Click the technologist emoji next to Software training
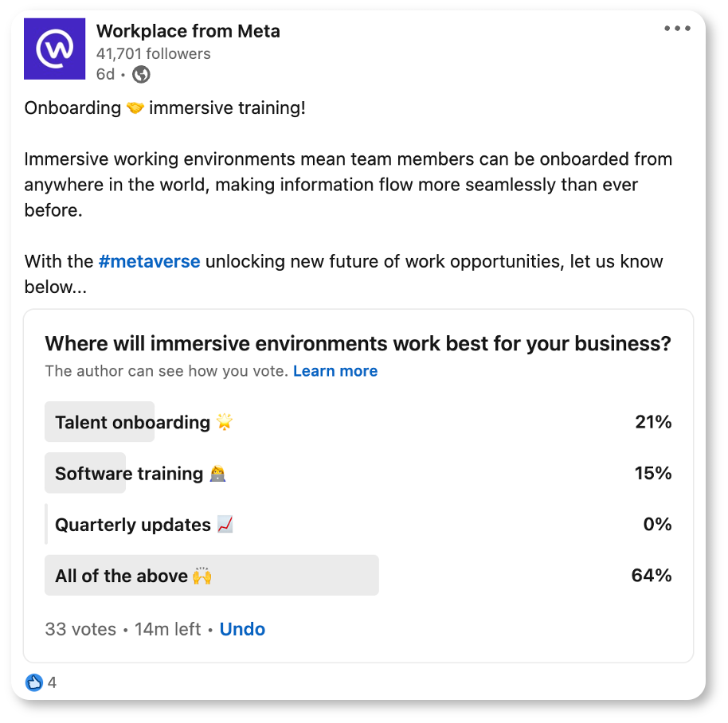This screenshot has width=728, height=723. tap(217, 474)
